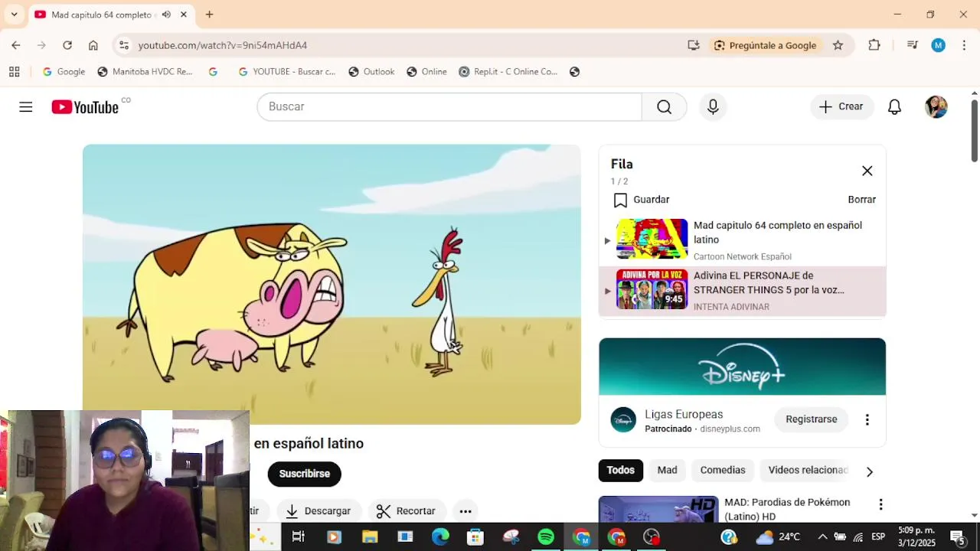
Task: Select the Mad filter chip
Action: (x=667, y=471)
